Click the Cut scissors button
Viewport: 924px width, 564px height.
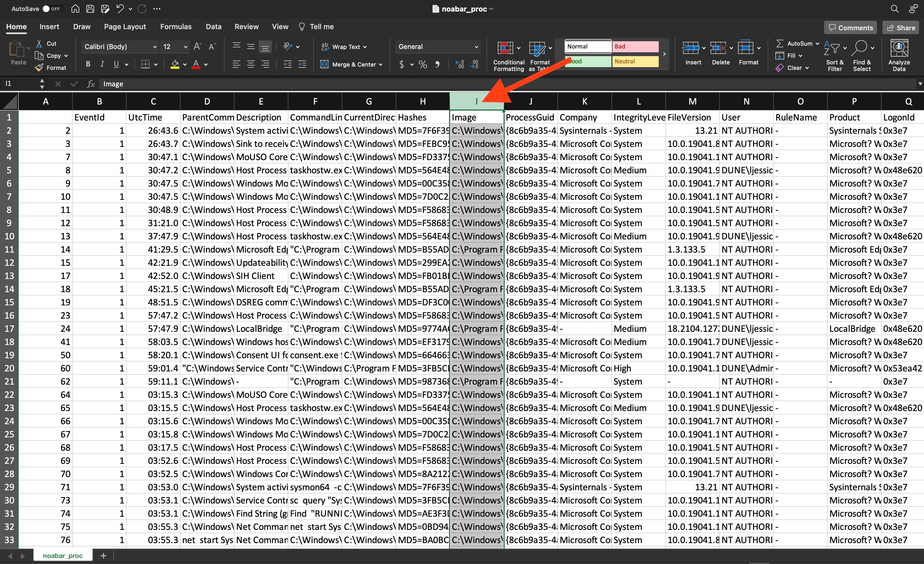[46, 43]
